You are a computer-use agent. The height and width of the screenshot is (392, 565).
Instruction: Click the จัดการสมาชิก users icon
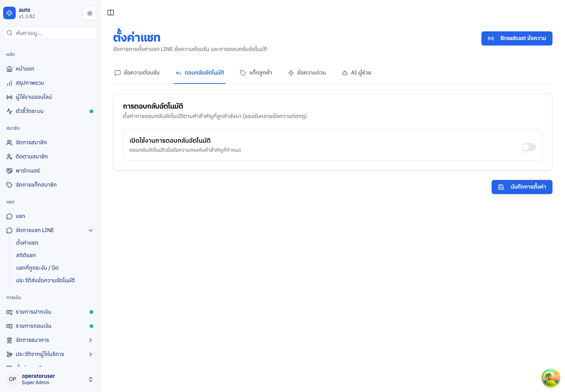pos(9,143)
